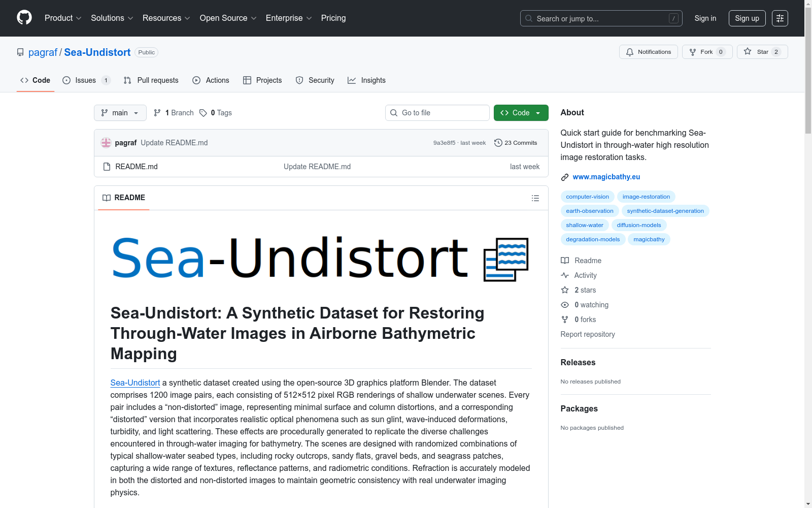This screenshot has width=812, height=508.
Task: Click the link chain icon beside magicbathy URL
Action: click(565, 177)
